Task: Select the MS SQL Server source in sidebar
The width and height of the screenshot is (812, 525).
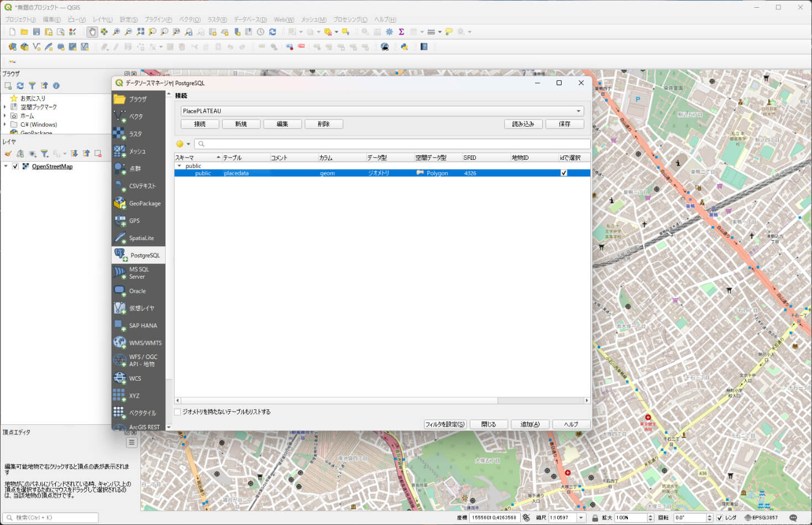Action: 138,273
